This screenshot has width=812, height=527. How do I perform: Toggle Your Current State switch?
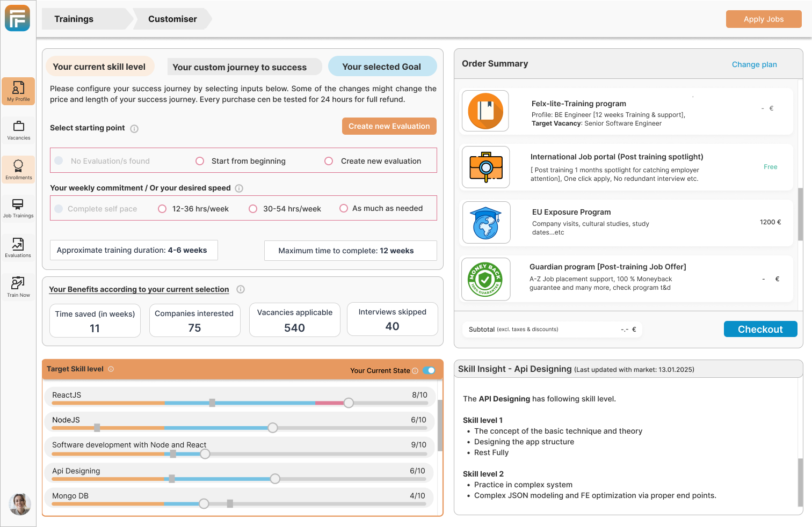[x=429, y=370]
